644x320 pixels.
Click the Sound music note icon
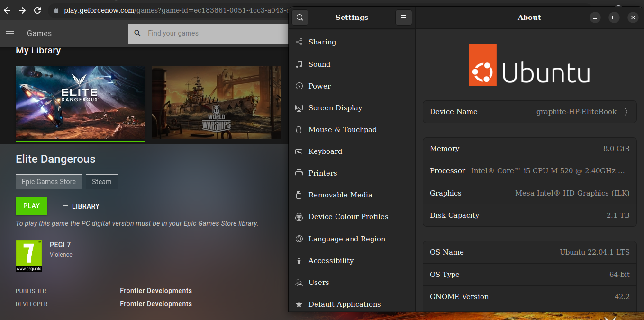(x=299, y=64)
